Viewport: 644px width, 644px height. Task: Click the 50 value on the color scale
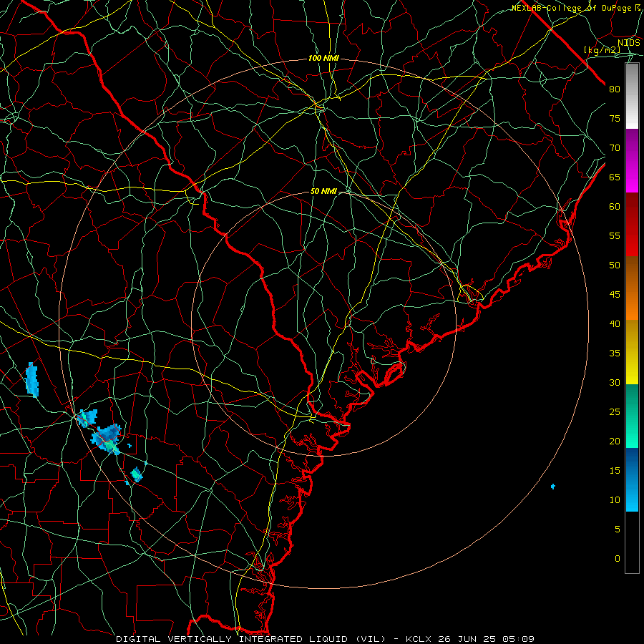(615, 265)
